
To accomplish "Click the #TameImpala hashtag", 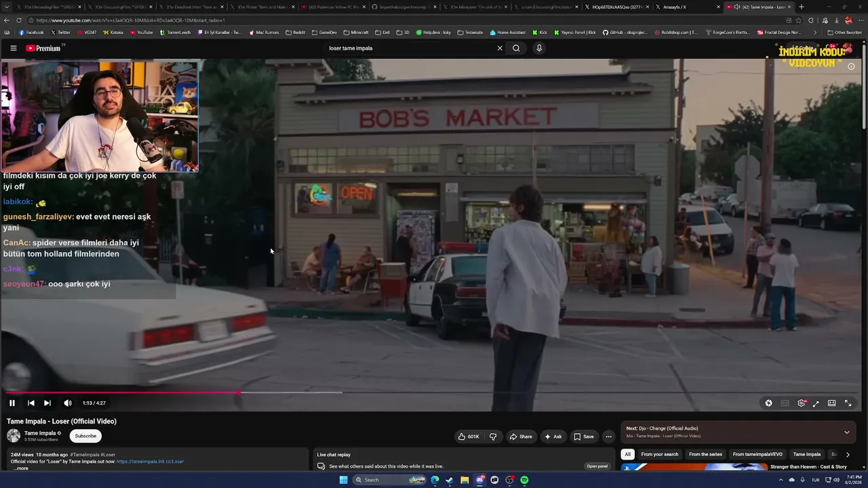I will click(x=85, y=455).
